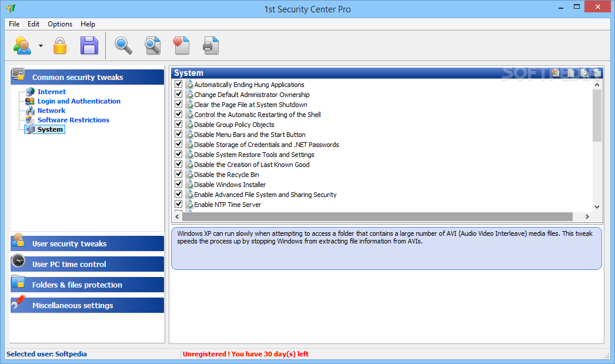Expand the Folders & files protection section
The height and width of the screenshot is (364, 615).
(x=87, y=285)
